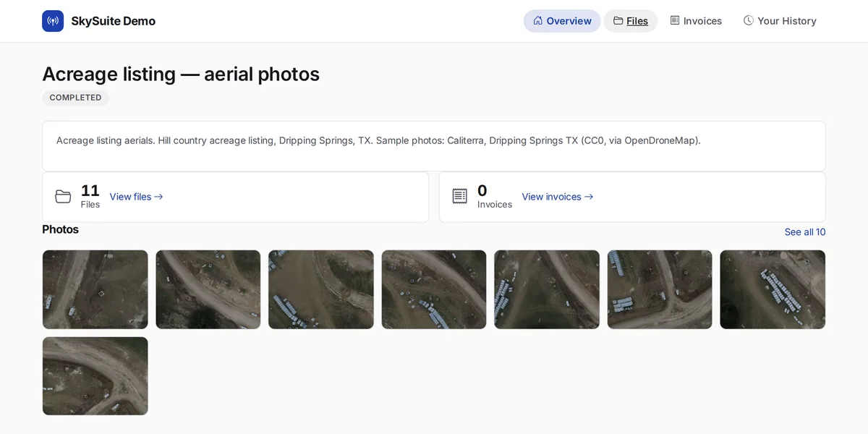This screenshot has height=434, width=868.
Task: Open Your History tab
Action: pos(780,21)
